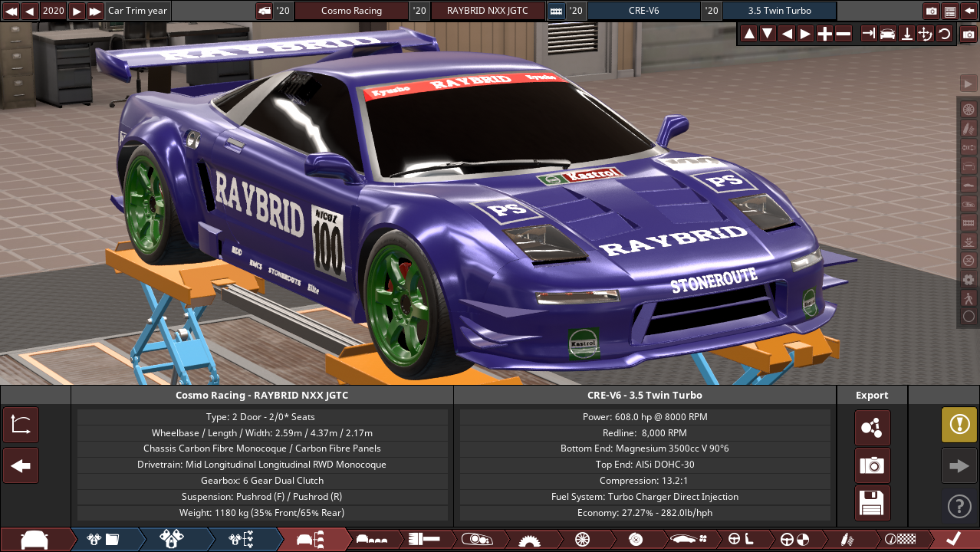Toggle headlight fixtures visibility icon
The height and width of the screenshot is (552, 980).
[x=968, y=203]
